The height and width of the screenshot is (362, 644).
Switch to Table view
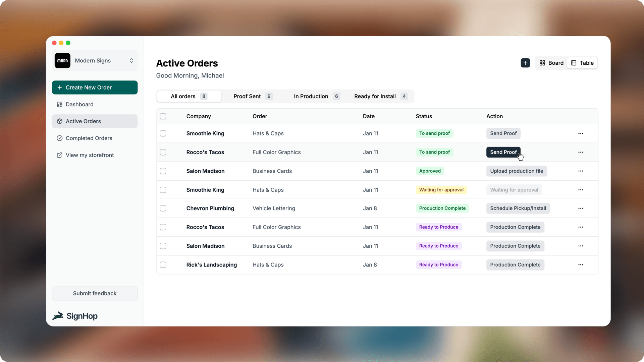click(582, 63)
